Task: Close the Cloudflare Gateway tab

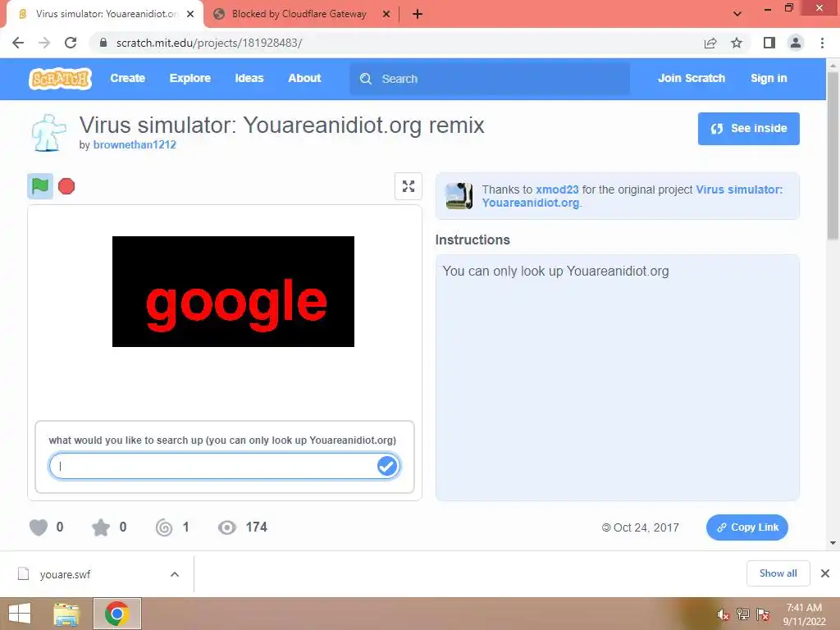Action: click(386, 14)
